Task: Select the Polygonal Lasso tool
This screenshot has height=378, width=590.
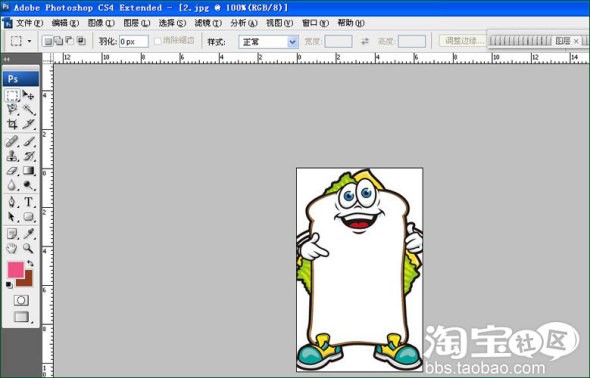Action: tap(12, 109)
